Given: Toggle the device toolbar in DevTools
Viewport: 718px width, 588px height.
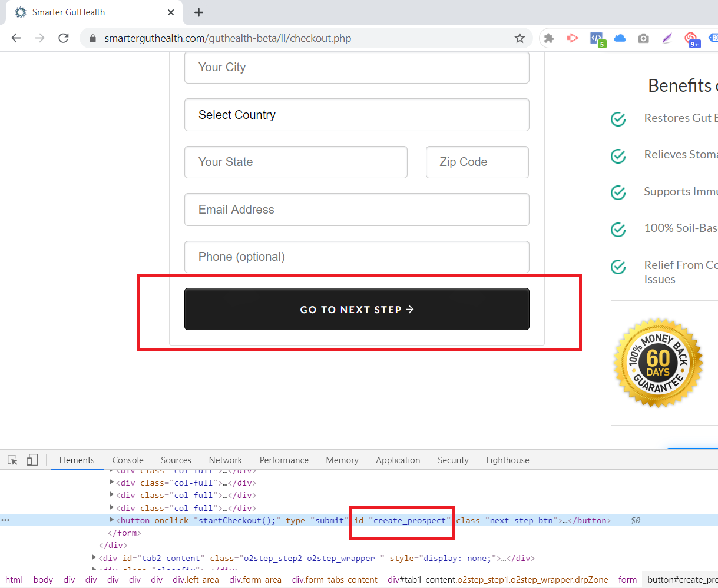Looking at the screenshot, I should point(32,460).
